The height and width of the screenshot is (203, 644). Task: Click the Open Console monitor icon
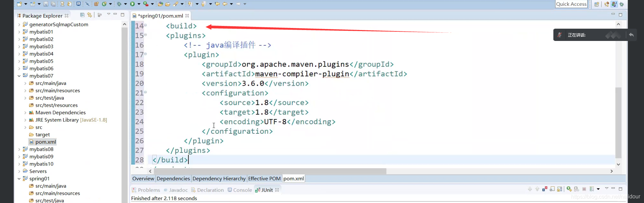point(79,4)
